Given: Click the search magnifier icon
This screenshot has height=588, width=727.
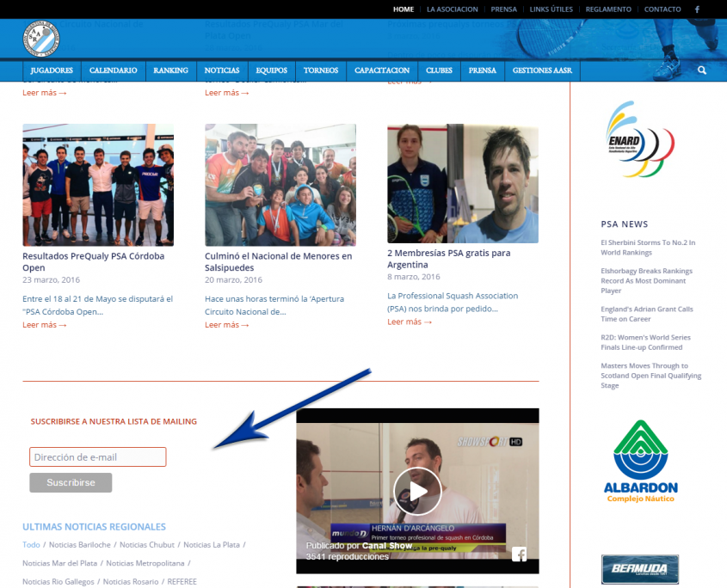Looking at the screenshot, I should pyautogui.click(x=702, y=70).
